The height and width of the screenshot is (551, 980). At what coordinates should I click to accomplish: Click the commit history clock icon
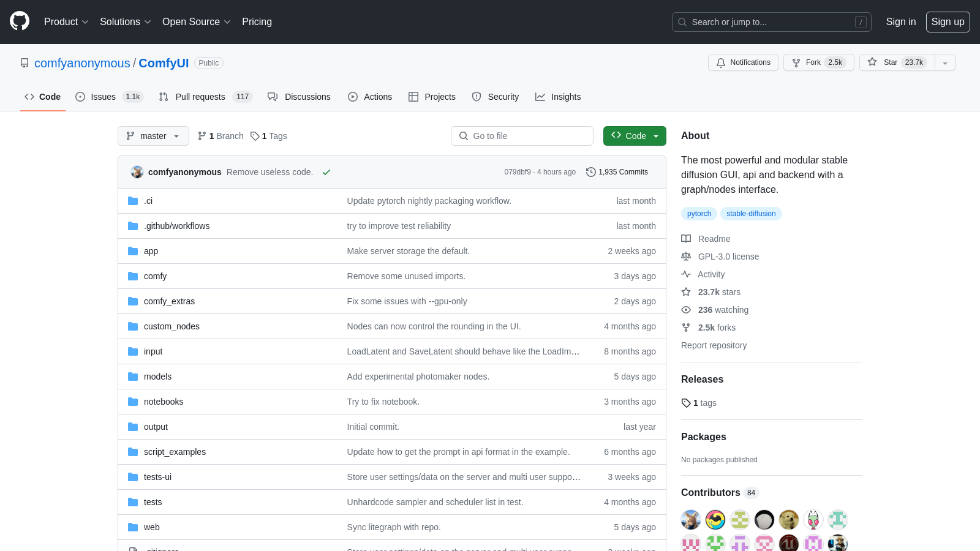(591, 172)
